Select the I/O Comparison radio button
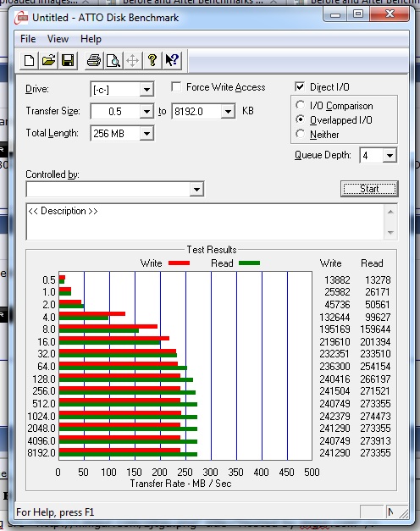Viewport: 420px width, 531px height. (x=300, y=105)
